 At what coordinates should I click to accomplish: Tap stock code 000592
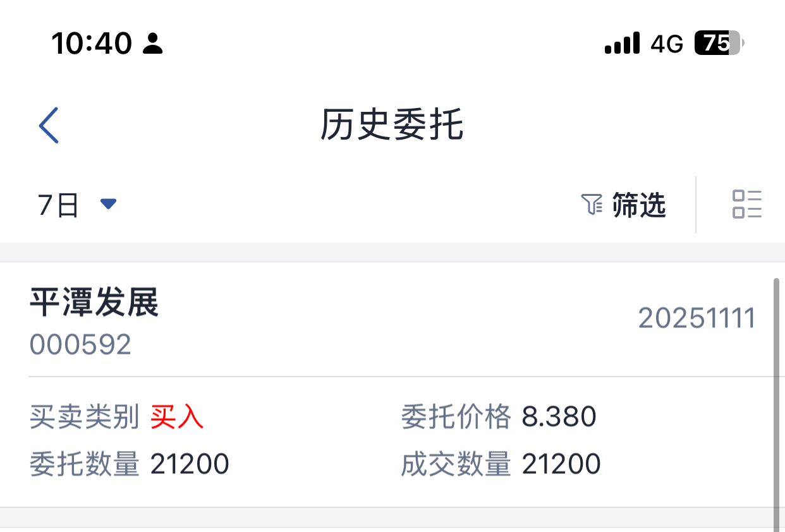(x=80, y=345)
